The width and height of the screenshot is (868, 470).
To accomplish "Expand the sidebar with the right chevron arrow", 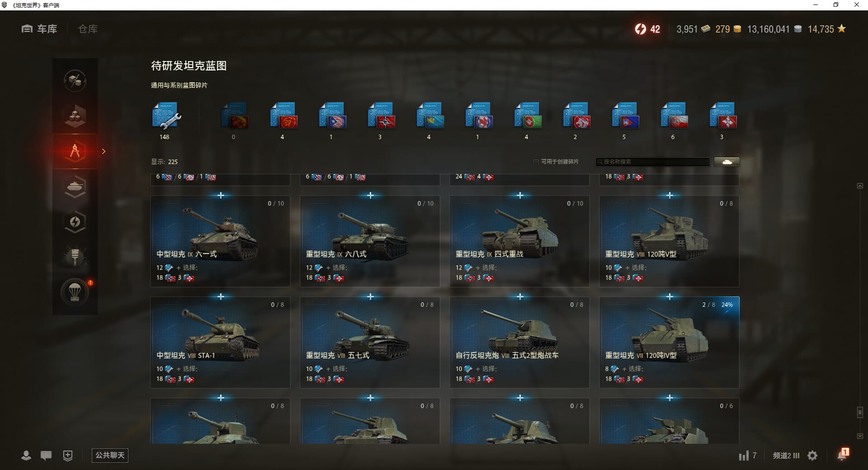I will tap(104, 151).
